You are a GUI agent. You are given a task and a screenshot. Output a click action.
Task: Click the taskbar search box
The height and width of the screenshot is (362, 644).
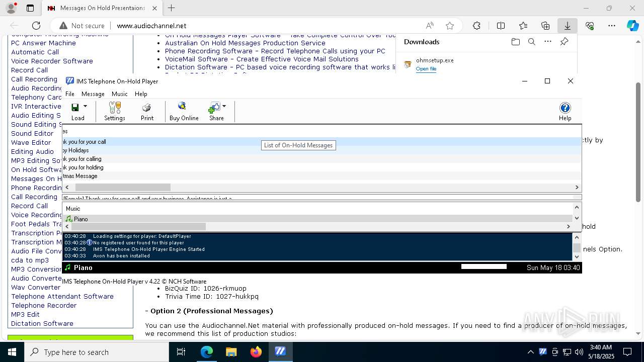pos(96,352)
